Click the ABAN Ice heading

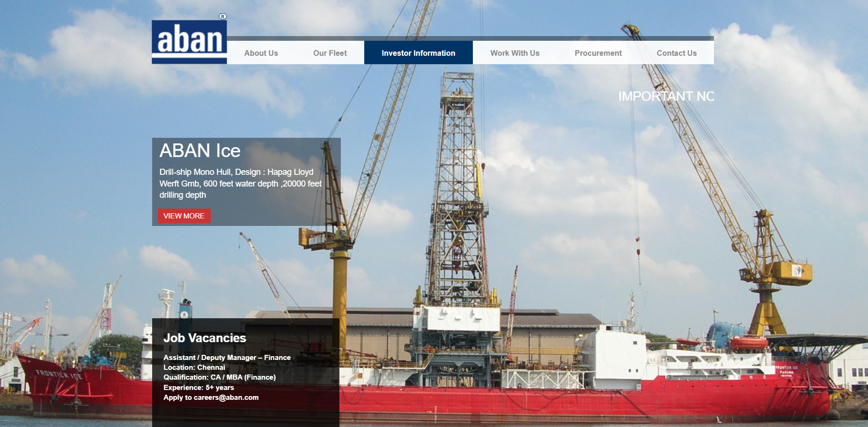click(x=200, y=150)
